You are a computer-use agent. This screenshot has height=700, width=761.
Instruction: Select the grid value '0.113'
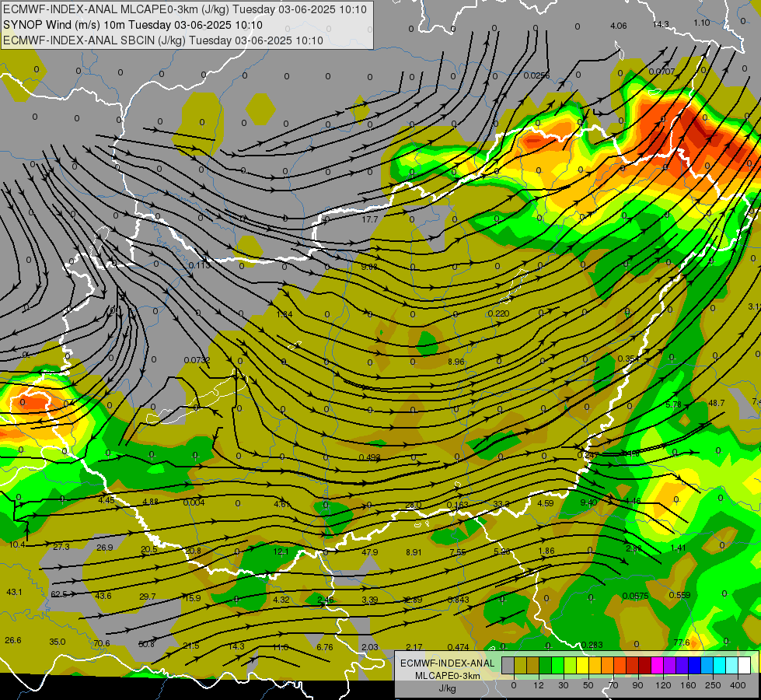point(200,265)
